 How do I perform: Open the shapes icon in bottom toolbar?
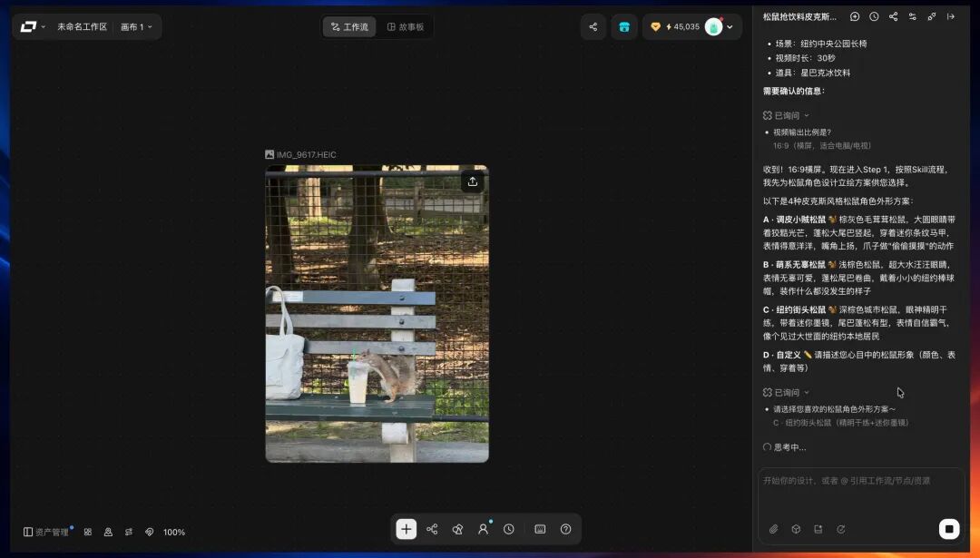(x=457, y=529)
